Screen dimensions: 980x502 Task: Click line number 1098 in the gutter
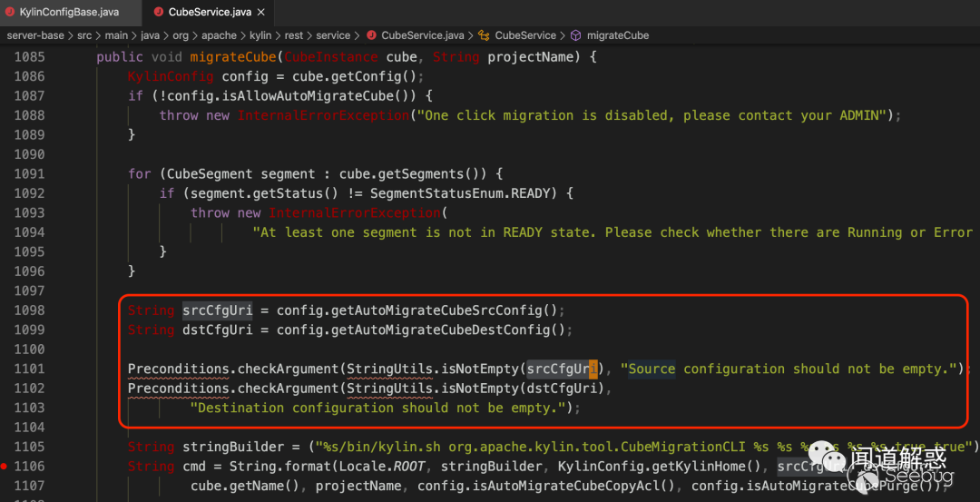coord(29,310)
